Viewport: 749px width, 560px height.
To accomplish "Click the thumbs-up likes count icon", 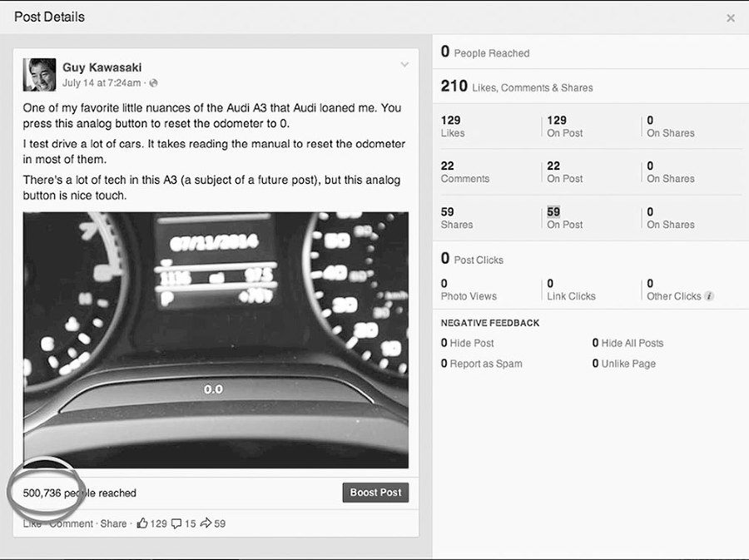I will point(142,523).
